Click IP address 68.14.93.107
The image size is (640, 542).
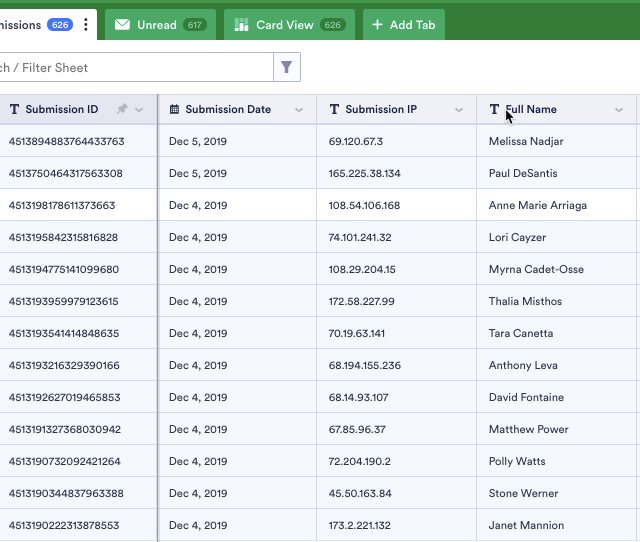(x=358, y=397)
